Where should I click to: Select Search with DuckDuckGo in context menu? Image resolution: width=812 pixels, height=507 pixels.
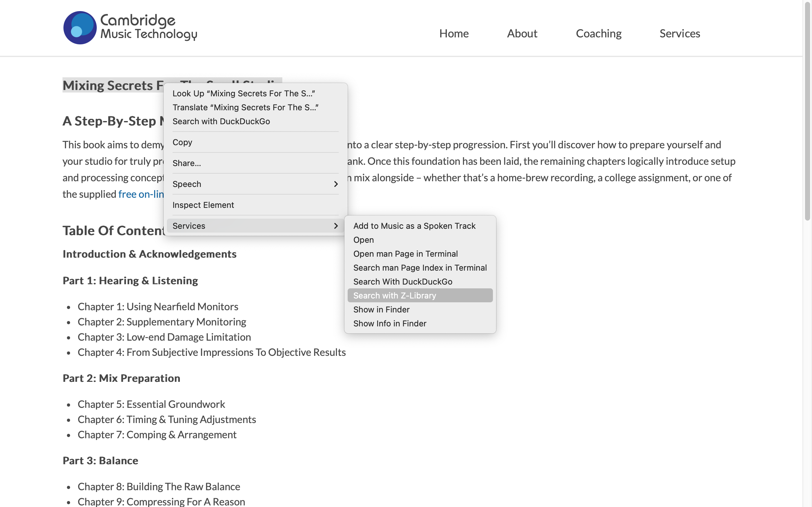tap(221, 121)
